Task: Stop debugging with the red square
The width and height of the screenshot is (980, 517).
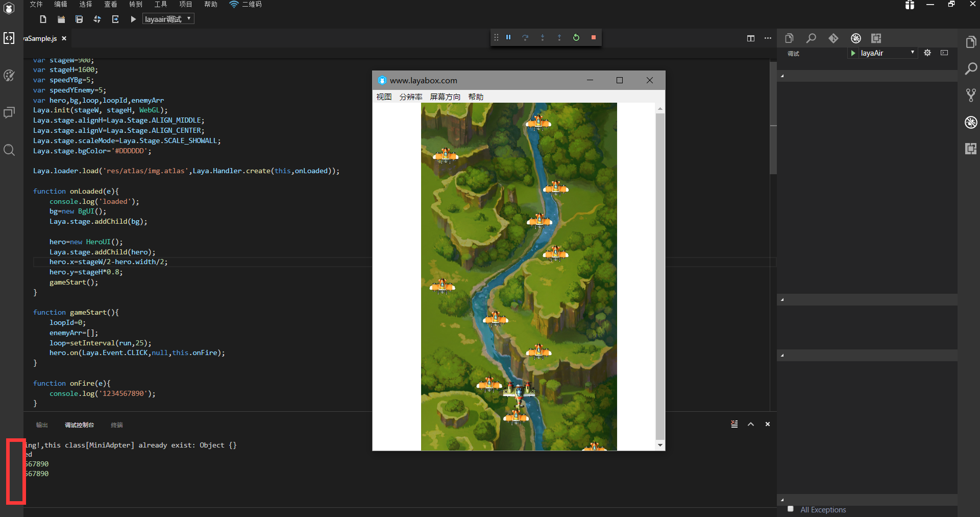Action: [x=593, y=37]
